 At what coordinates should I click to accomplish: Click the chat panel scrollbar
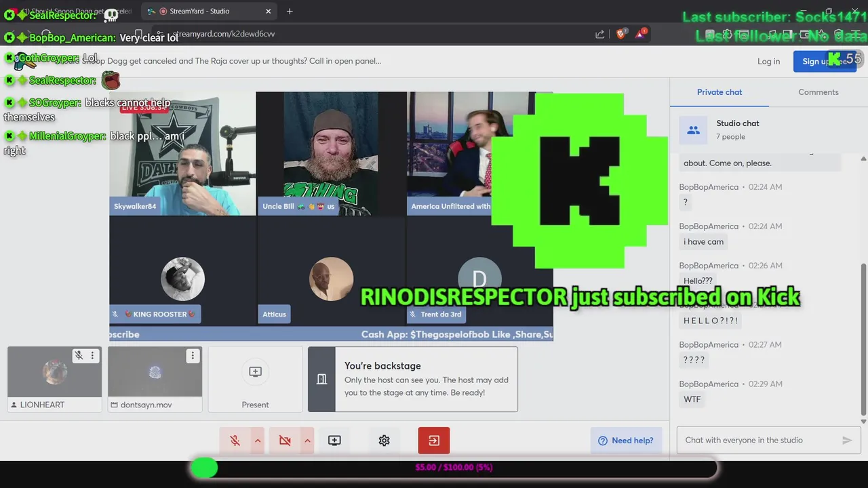(863, 338)
